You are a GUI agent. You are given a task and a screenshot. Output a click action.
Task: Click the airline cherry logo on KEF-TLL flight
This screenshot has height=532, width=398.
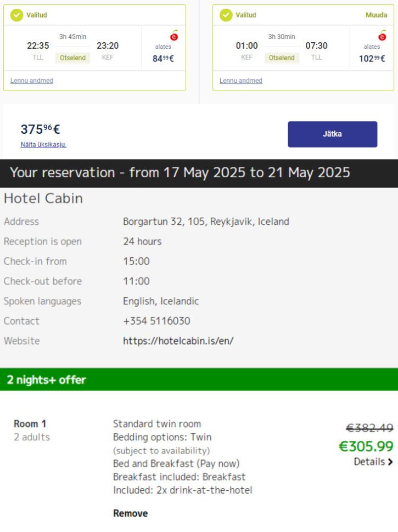(x=383, y=35)
